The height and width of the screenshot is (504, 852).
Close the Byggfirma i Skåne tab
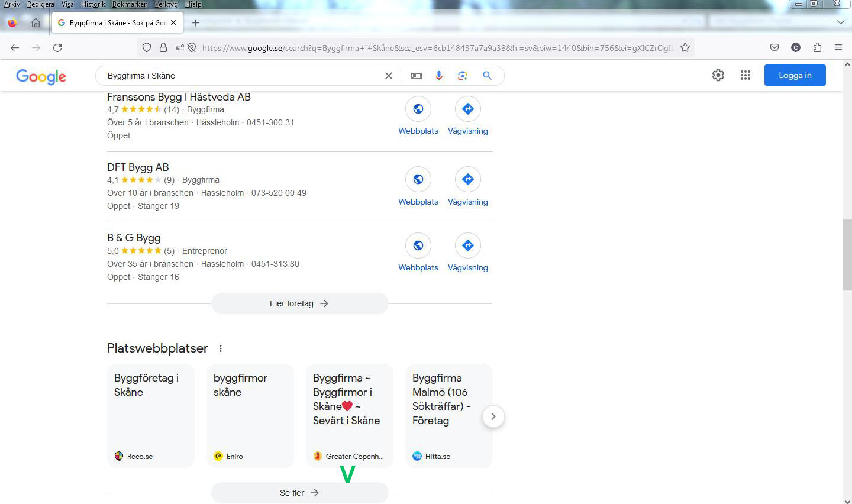point(173,23)
